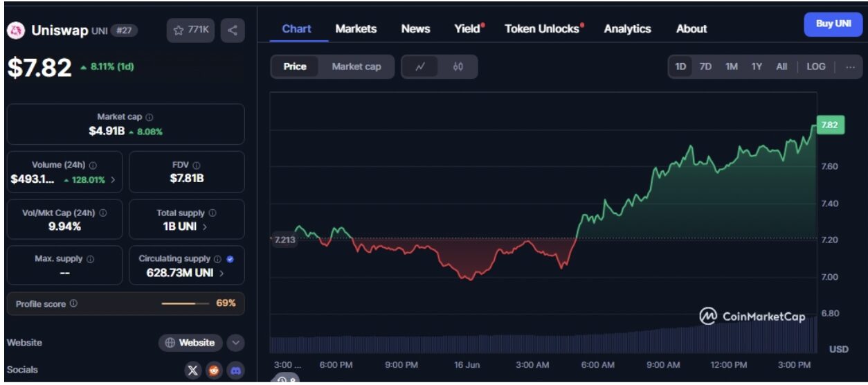This screenshot has width=868, height=385.
Task: Click the #27 rank badge
Action: pyautogui.click(x=125, y=30)
